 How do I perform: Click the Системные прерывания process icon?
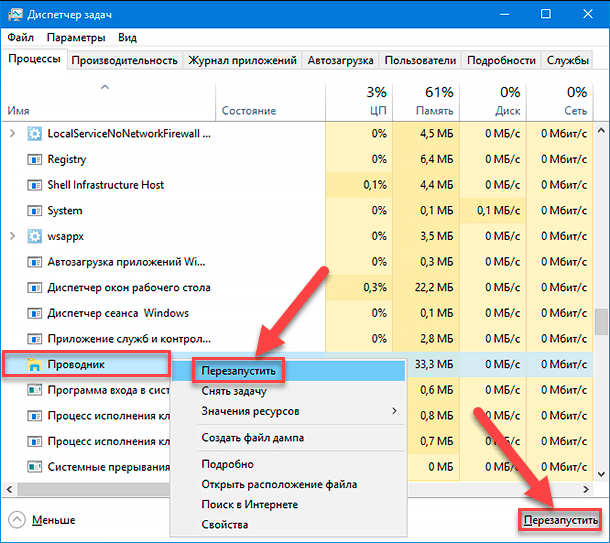pos(34,466)
